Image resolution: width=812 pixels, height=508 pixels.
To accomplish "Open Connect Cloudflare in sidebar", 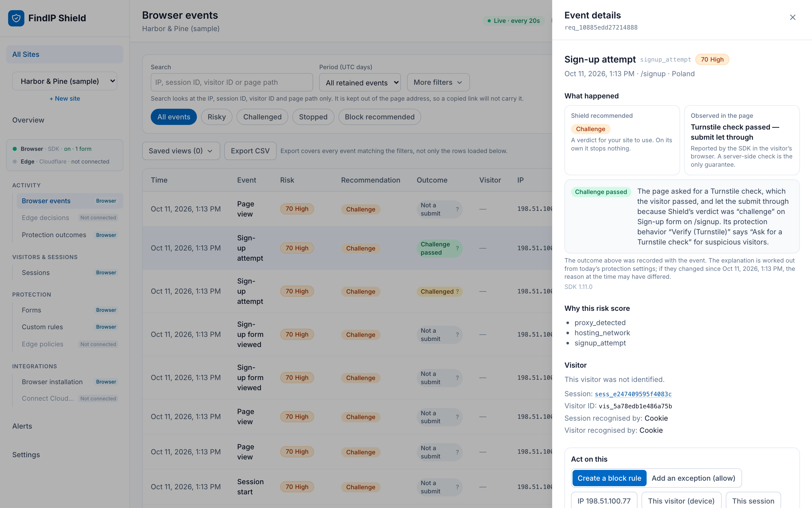I will tap(70, 398).
